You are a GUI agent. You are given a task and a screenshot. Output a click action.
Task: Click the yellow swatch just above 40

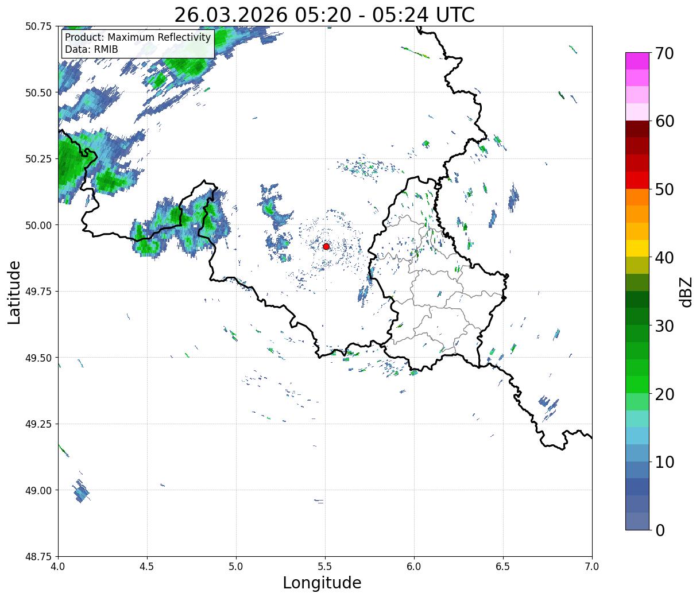tap(637, 248)
